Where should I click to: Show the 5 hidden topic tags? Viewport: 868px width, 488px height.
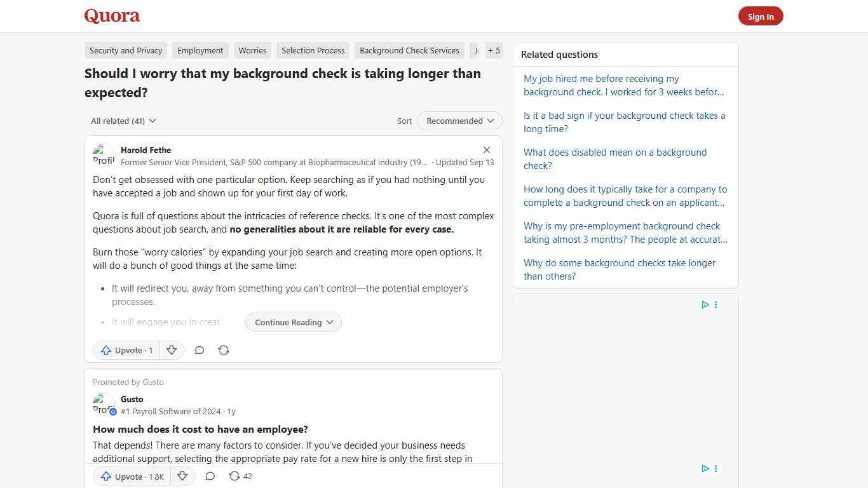click(x=494, y=50)
